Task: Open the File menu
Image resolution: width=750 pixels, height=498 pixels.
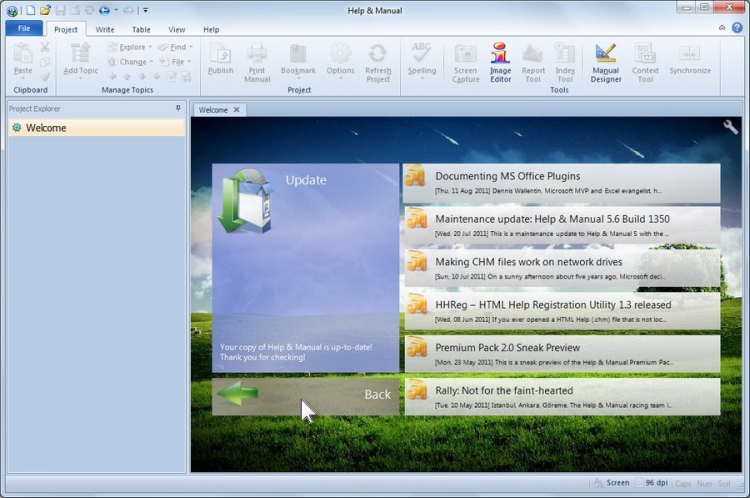Action: click(24, 28)
